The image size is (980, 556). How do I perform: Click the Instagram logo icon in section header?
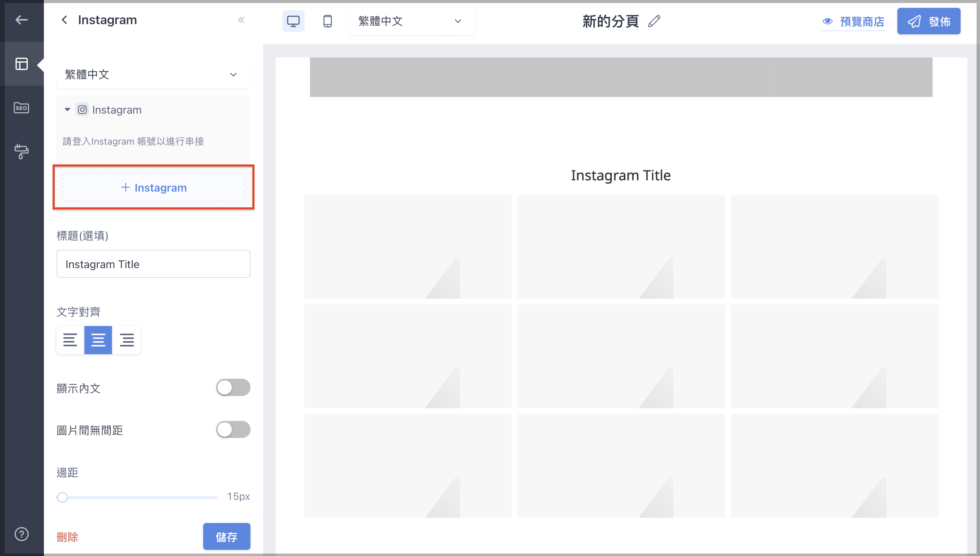coord(82,110)
